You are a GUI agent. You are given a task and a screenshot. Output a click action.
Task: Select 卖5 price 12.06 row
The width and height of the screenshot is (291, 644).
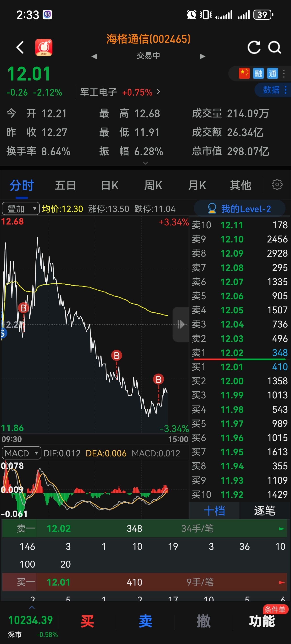click(x=240, y=296)
